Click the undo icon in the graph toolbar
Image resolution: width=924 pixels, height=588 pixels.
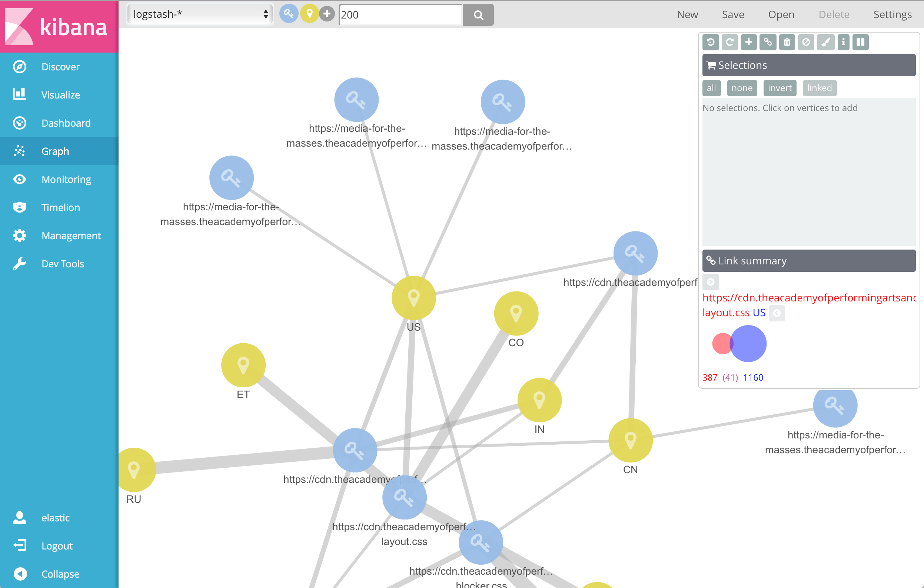tap(710, 42)
